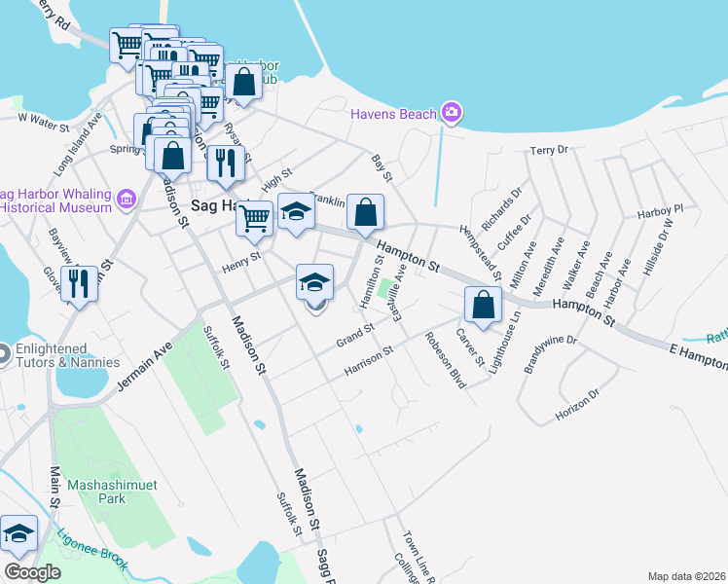Select the Terry Dr street label
This screenshot has height=584, width=728.
[x=549, y=150]
